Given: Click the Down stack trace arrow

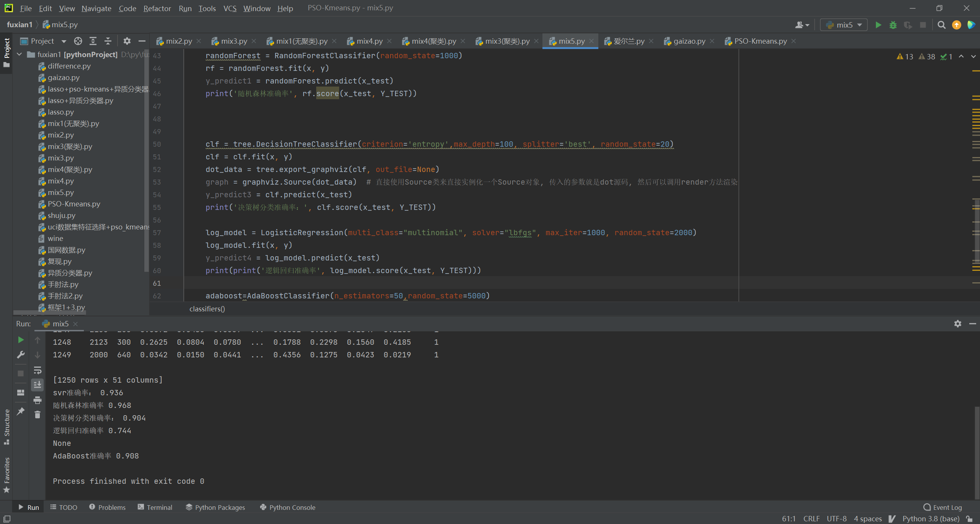Looking at the screenshot, I should click(x=38, y=355).
